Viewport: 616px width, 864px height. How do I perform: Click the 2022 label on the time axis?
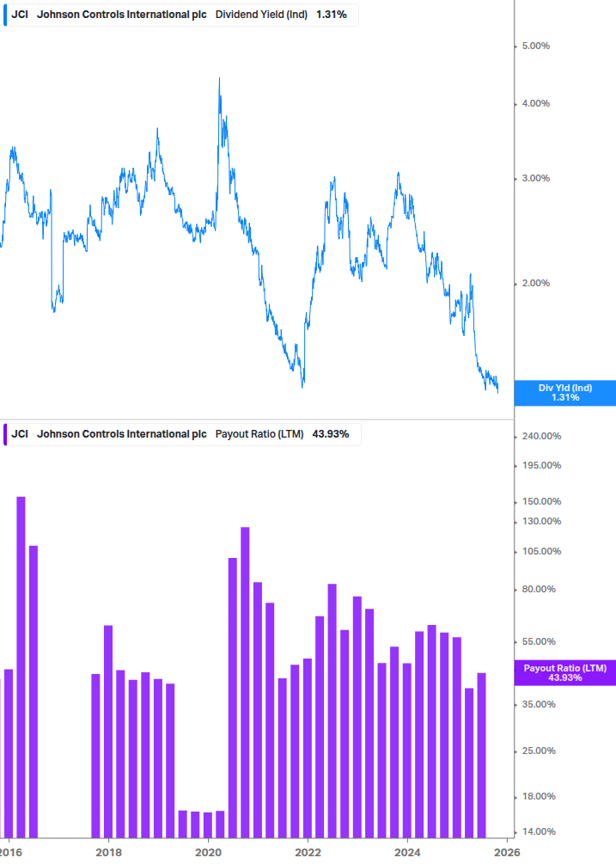click(308, 852)
